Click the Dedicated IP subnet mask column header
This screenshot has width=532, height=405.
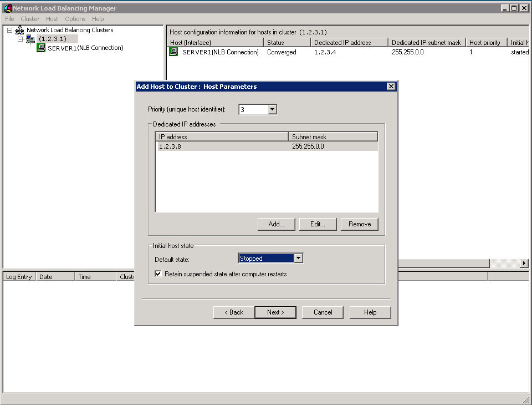[x=427, y=43]
